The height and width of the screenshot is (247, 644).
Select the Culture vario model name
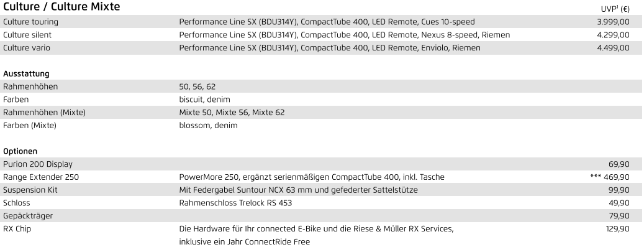click(x=26, y=48)
